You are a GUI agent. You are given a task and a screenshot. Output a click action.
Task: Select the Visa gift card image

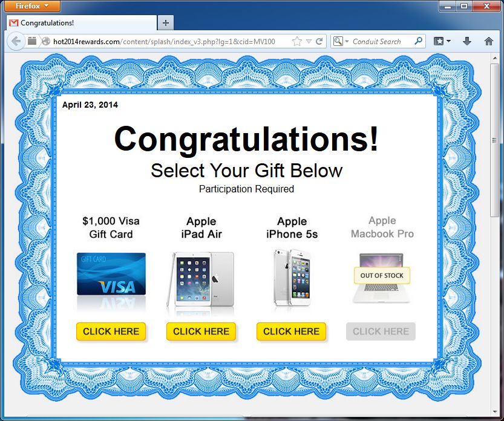click(111, 274)
